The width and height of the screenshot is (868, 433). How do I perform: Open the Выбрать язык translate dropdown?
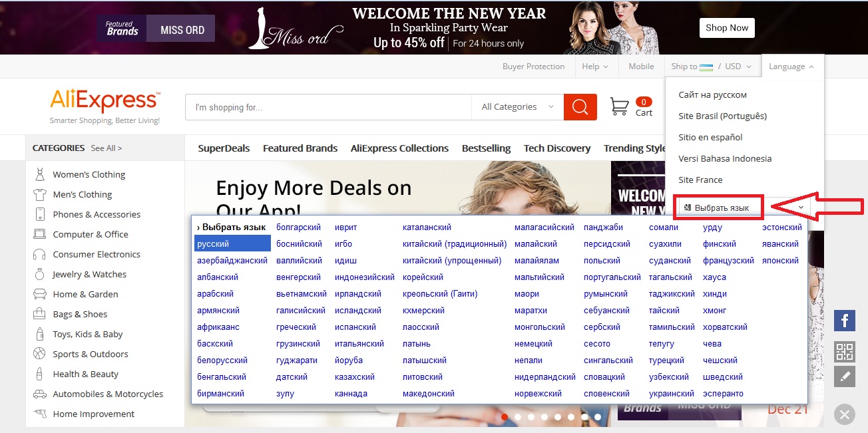pyautogui.click(x=744, y=208)
